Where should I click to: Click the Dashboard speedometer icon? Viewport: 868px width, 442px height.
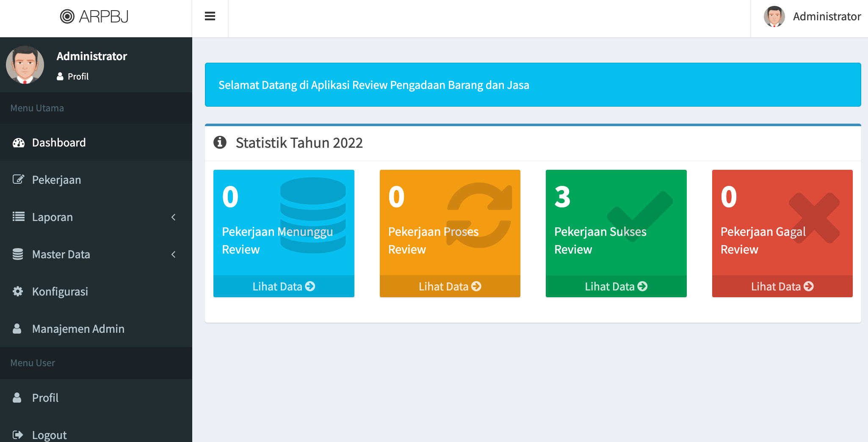pos(19,143)
